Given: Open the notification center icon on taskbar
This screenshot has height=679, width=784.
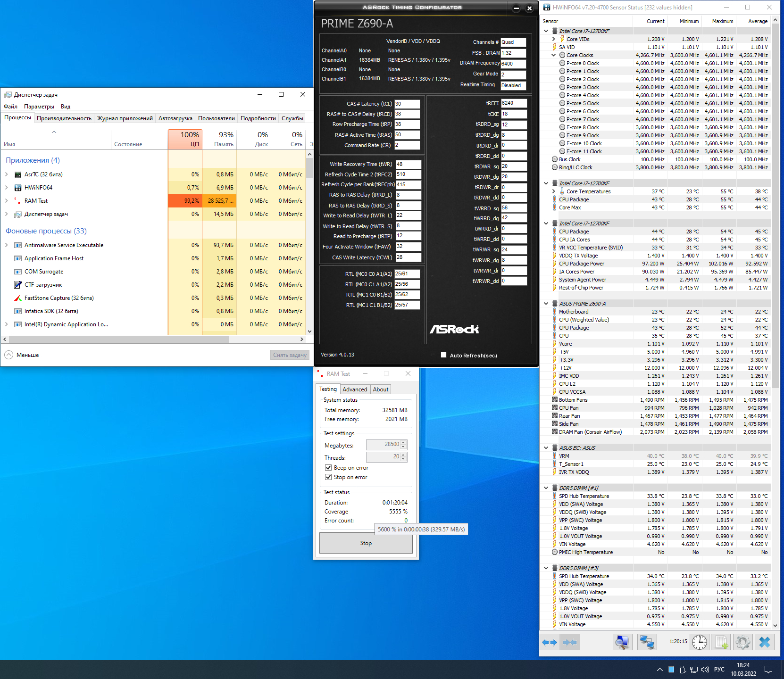Looking at the screenshot, I should point(768,670).
